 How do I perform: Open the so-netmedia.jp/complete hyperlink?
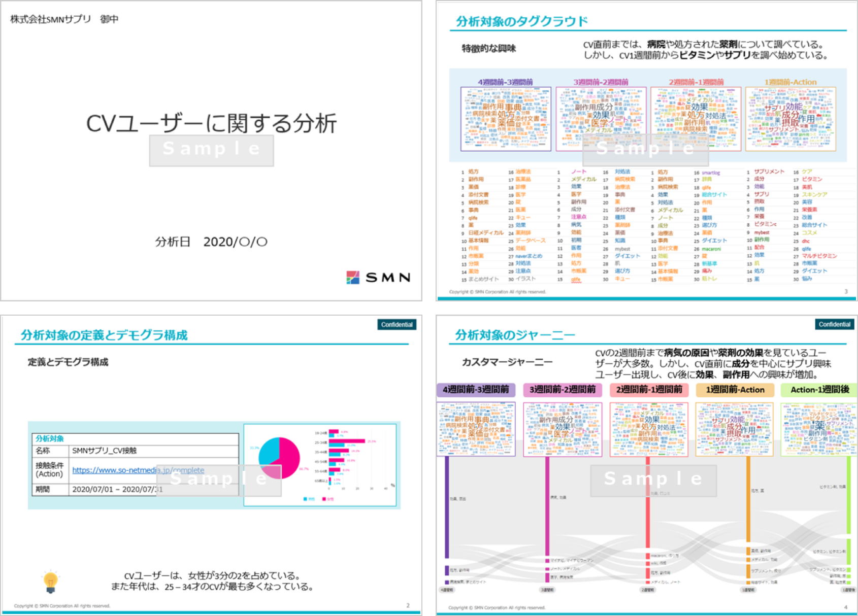click(138, 470)
